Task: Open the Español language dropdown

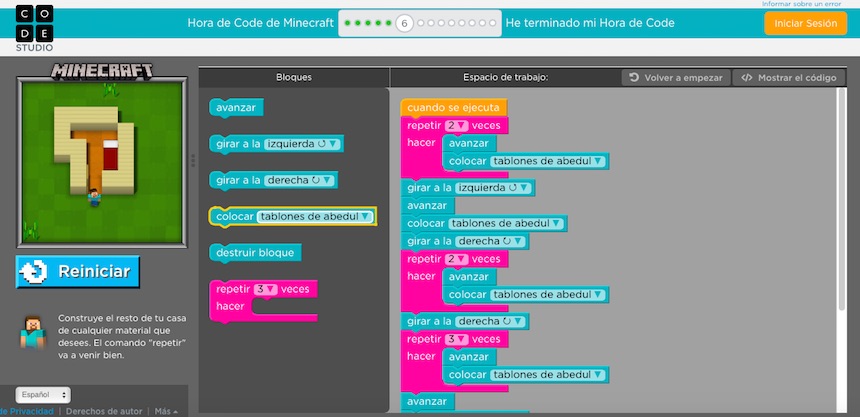Action: point(42,395)
